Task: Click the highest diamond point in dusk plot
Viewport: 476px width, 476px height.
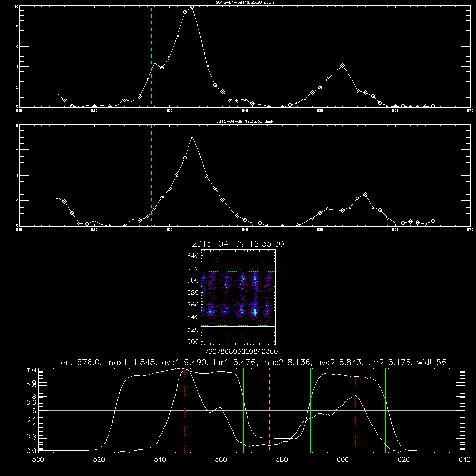Action: coord(192,137)
